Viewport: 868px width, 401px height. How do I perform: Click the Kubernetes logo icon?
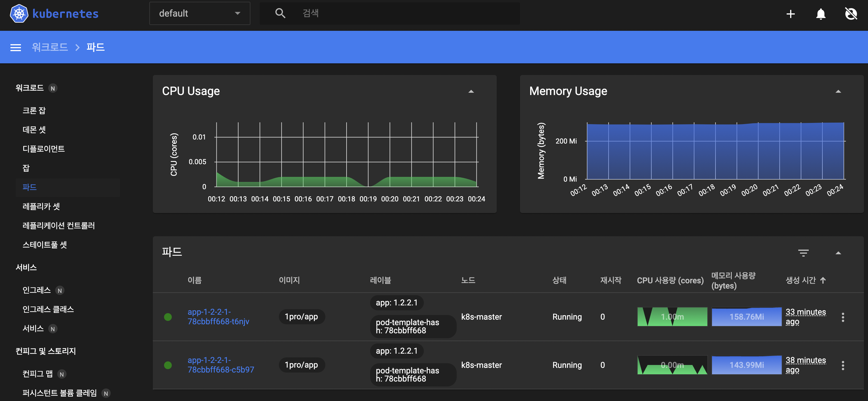[x=19, y=14]
